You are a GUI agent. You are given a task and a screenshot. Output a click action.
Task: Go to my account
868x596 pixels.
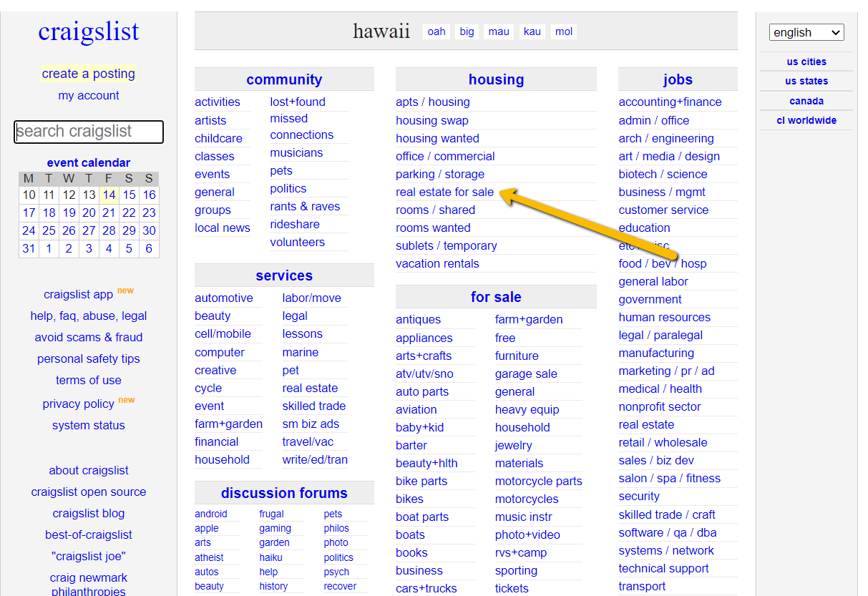[89, 95]
